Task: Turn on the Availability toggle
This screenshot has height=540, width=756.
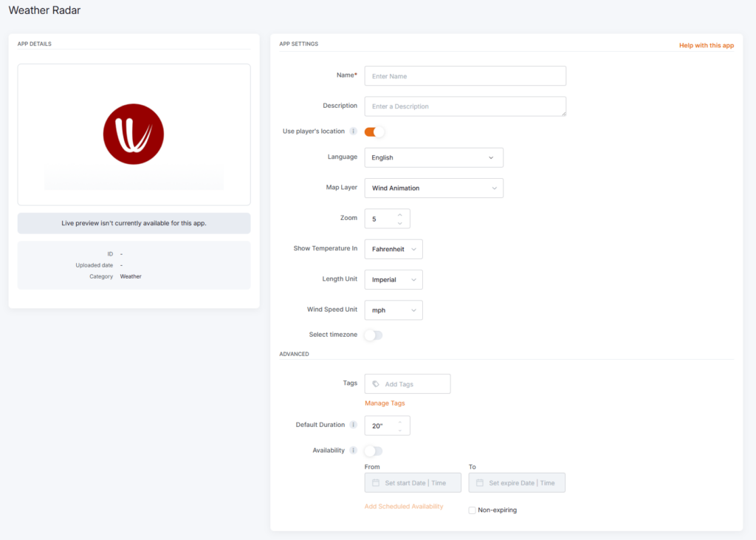Action: (x=374, y=451)
